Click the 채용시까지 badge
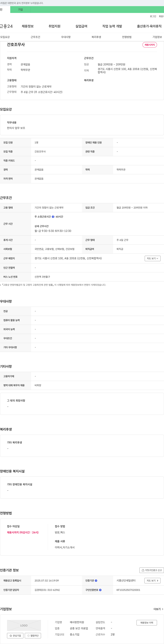 click(x=150, y=45)
